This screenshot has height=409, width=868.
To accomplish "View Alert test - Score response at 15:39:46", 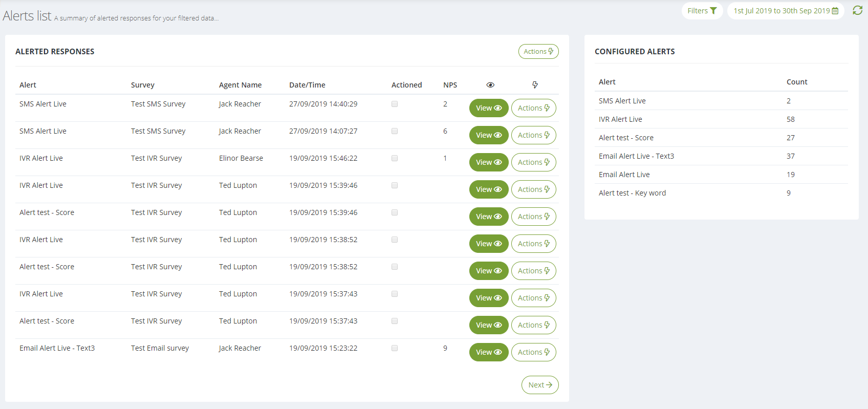I will [x=489, y=217].
